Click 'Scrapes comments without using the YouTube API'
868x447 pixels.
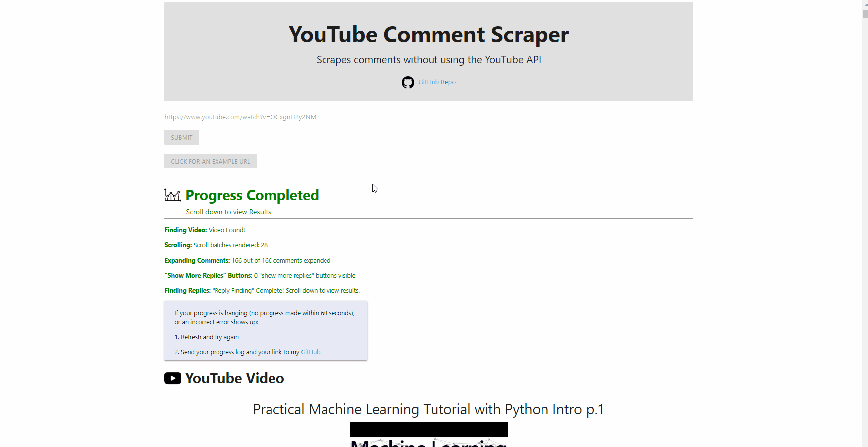429,60
